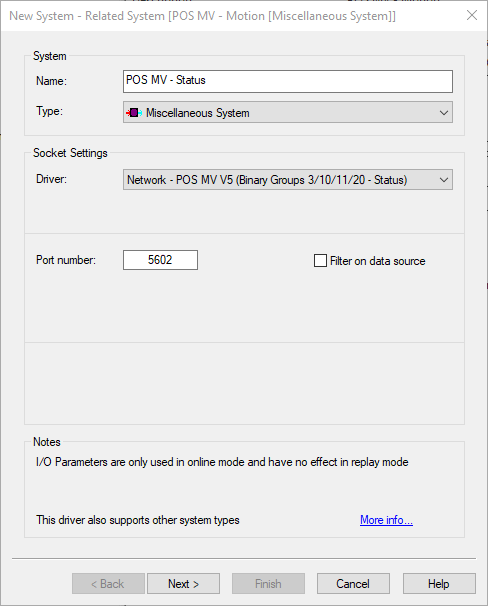The image size is (488, 606).
Task: Click the Port number field showing 5602
Action: 160,260
